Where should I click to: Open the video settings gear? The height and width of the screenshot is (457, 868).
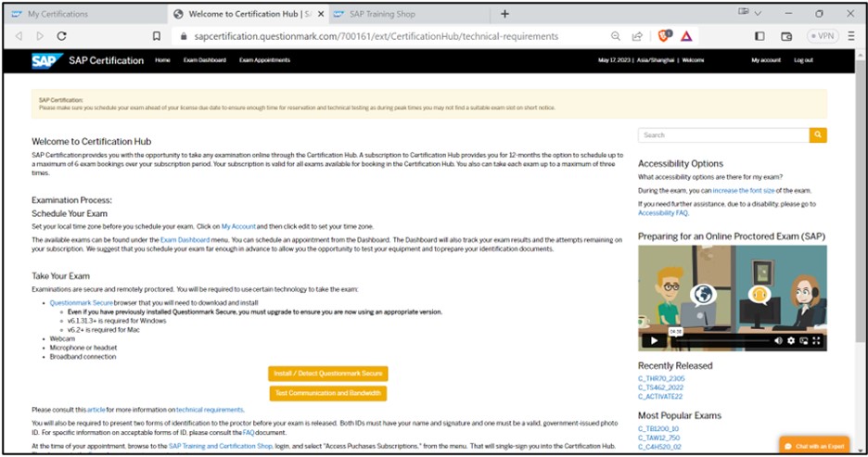coord(791,340)
